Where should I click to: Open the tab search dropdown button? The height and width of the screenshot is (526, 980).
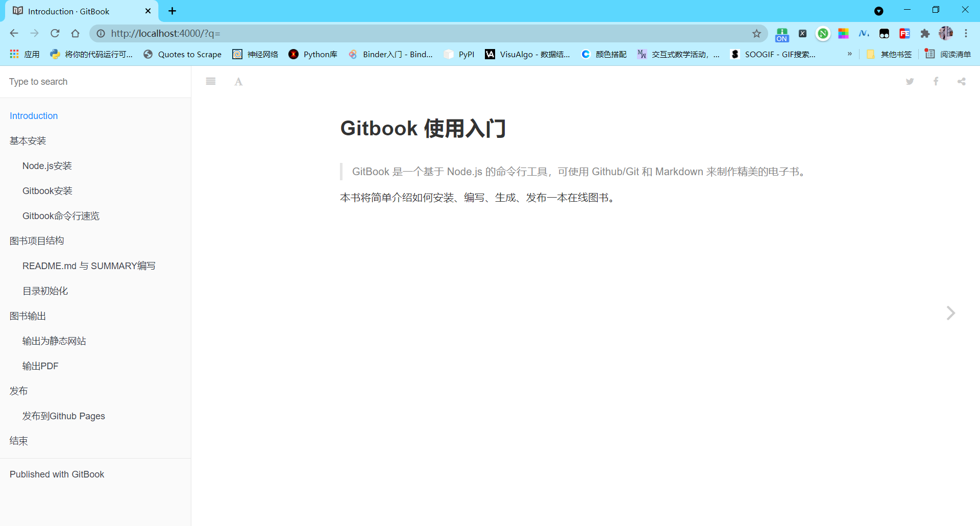878,11
